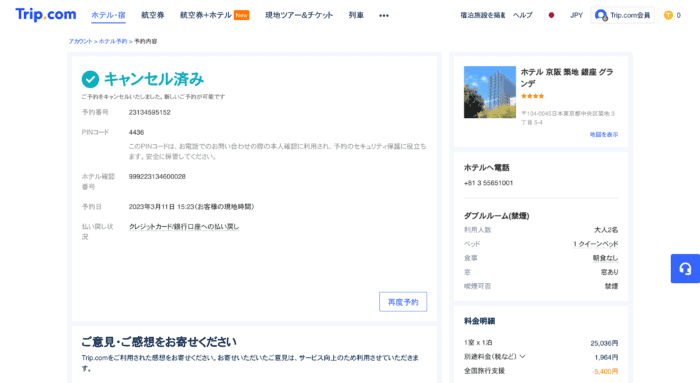Open the 航空券 tab
Viewport: 700px width, 383px height.
click(x=153, y=15)
